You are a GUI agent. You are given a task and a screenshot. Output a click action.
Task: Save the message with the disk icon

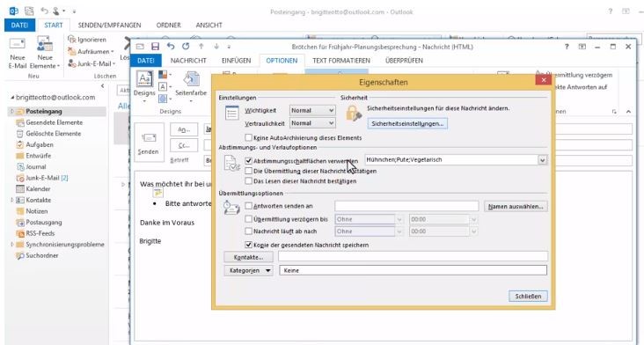click(155, 47)
